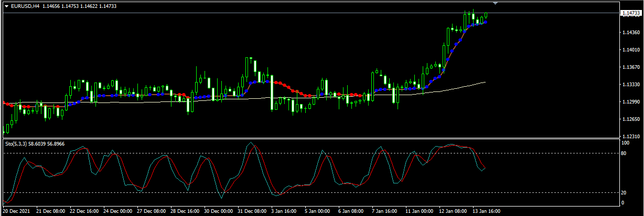Click the 11 Jan 00:00 time label
644x216 pixels.
420,211
